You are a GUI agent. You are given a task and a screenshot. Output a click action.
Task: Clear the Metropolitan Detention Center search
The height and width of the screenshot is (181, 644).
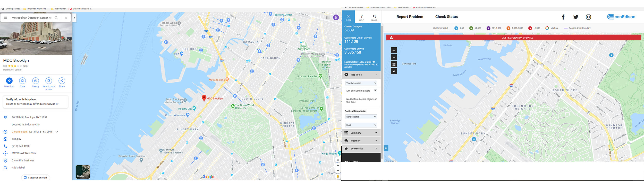(x=66, y=18)
